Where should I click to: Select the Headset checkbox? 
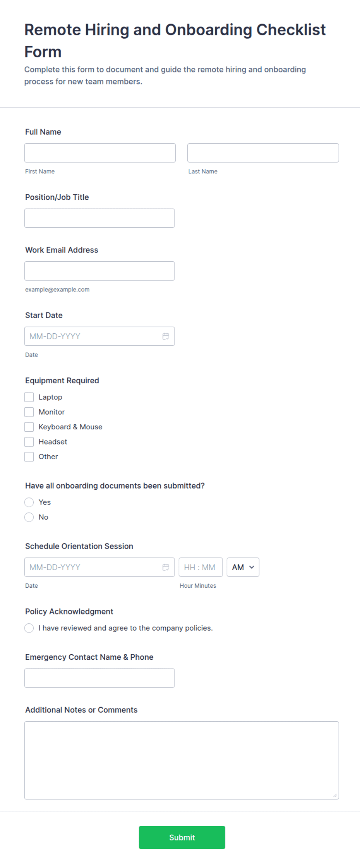[x=29, y=442]
